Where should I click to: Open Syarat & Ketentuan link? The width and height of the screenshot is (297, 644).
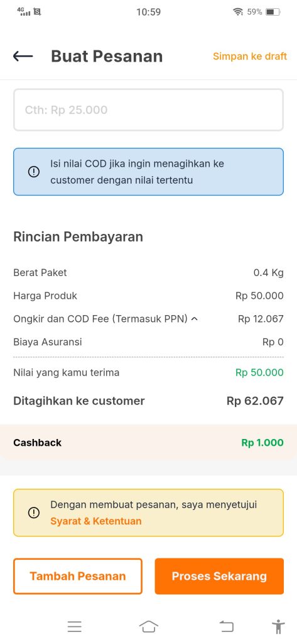[x=96, y=521]
